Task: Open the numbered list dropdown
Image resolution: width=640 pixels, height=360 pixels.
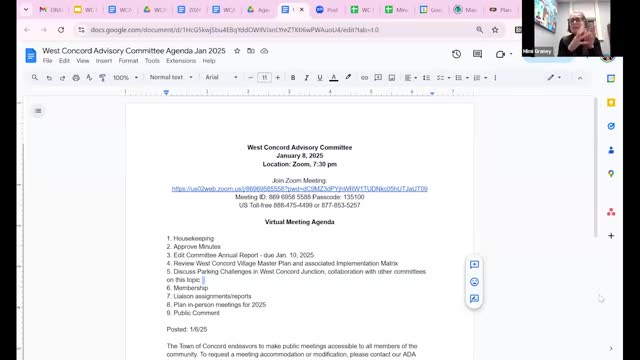Action: click(x=480, y=78)
